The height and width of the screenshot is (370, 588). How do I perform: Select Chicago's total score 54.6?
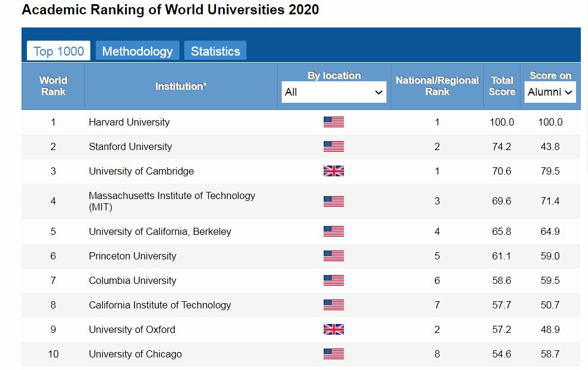click(x=502, y=354)
